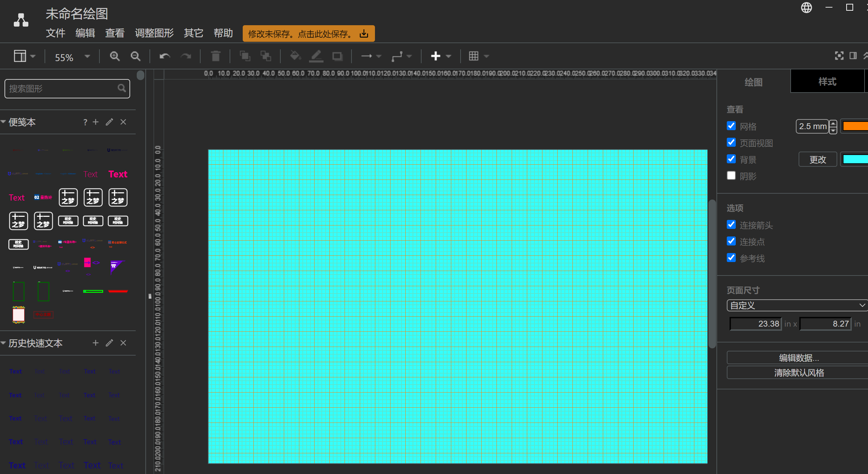
Task: Uncheck the 连接箭头 option
Action: click(x=731, y=225)
